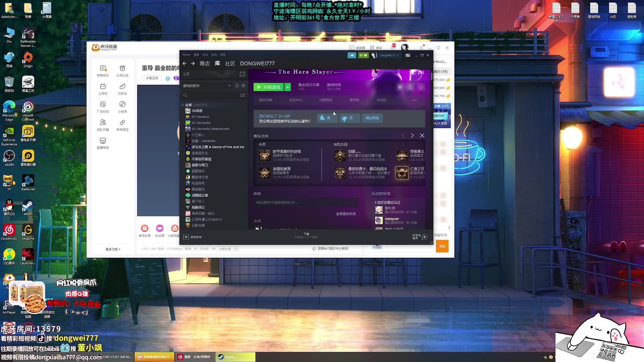
Task: Click the 稍后再说 button
Action: point(372,118)
